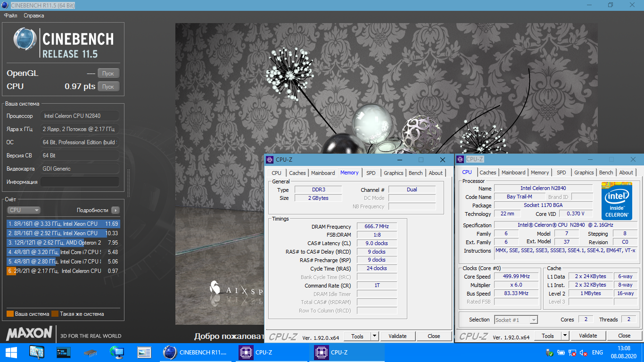Open Mainboard tab in CPU-Z processor window
Image resolution: width=644 pixels, height=362 pixels.
(x=513, y=173)
